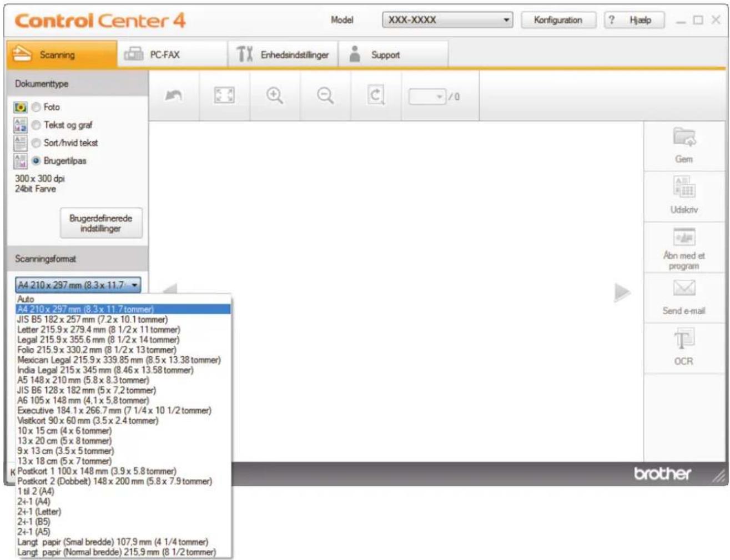Click the fit-to-window toolbar icon
730x560 pixels.
tap(224, 95)
